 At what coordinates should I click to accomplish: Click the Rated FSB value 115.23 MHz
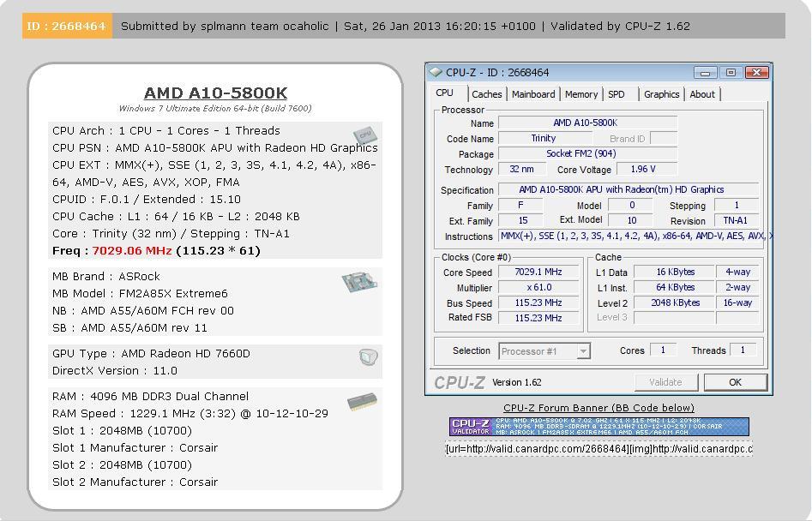538,318
